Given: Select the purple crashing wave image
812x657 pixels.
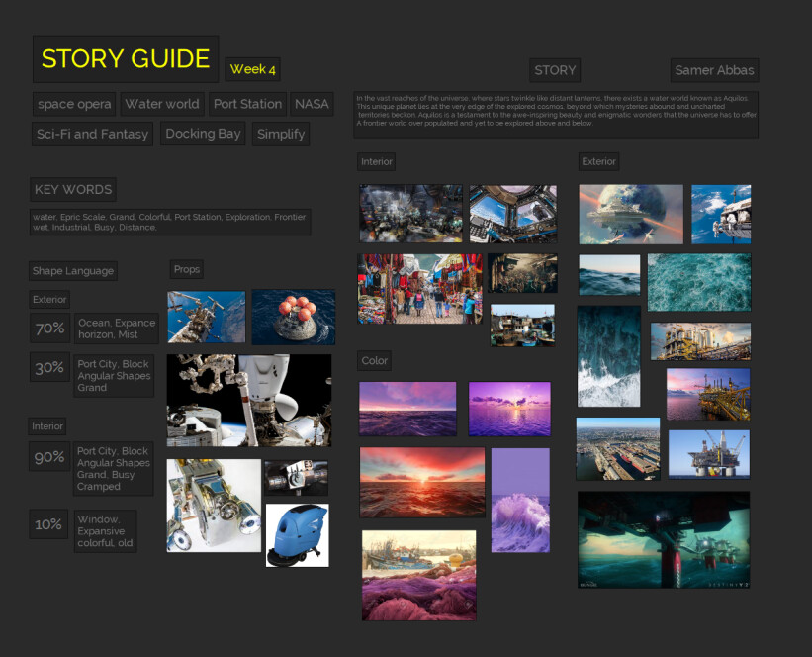Looking at the screenshot, I should [520, 501].
